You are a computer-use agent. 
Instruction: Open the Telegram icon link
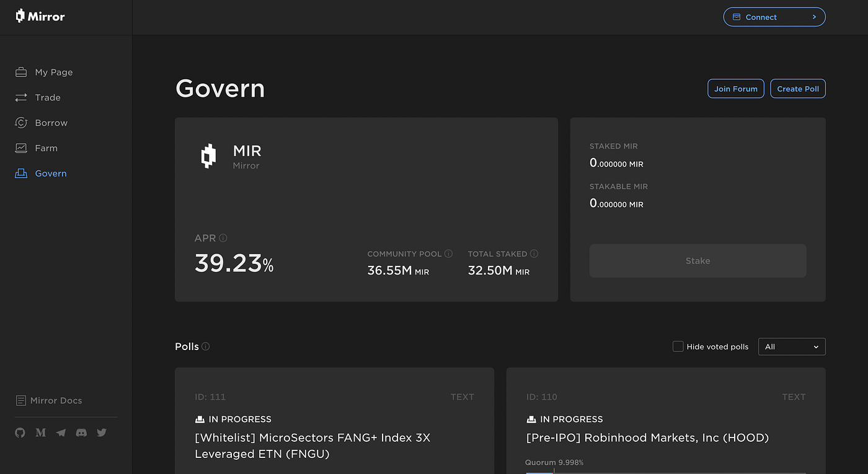coord(61,432)
